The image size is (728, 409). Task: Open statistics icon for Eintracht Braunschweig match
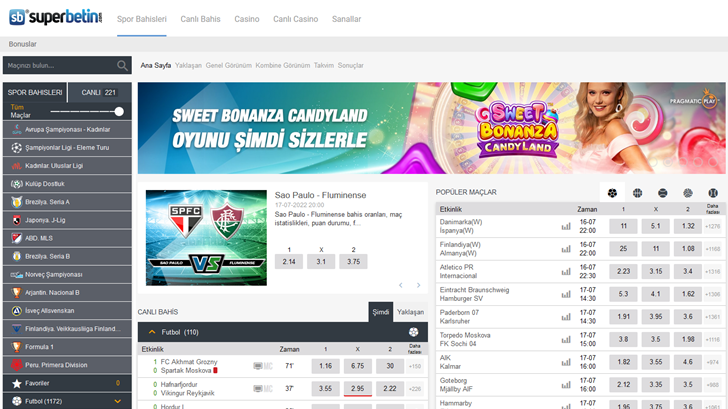coord(566,294)
